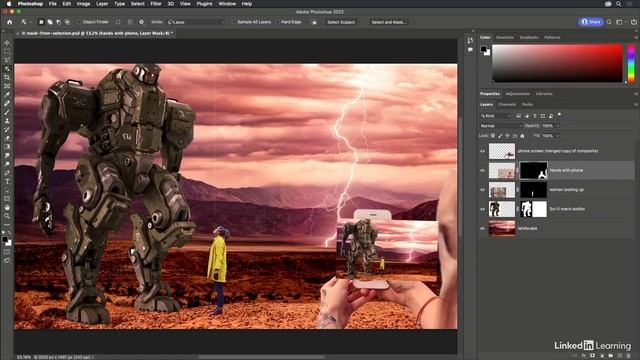Click the Color panel foreground swatch
Image resolution: width=640 pixels, height=360 pixels.
click(484, 49)
